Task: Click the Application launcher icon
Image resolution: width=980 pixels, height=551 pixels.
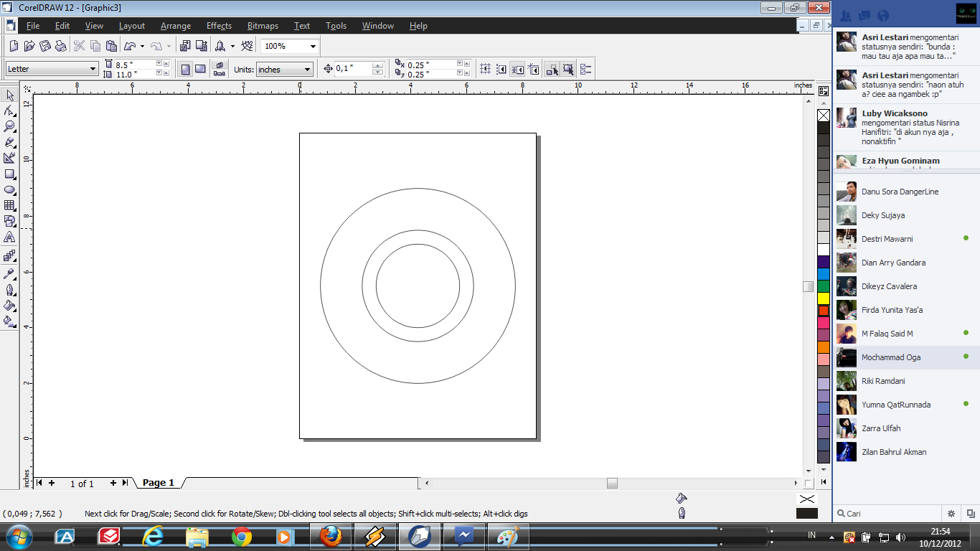Action: point(220,46)
